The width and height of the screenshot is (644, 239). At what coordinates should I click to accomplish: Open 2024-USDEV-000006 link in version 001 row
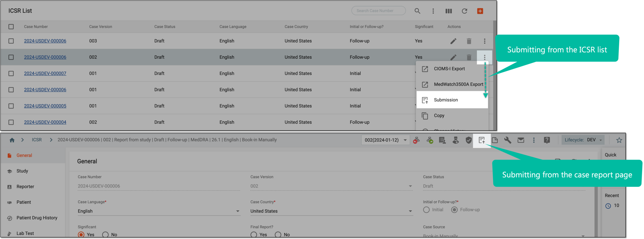pyautogui.click(x=45, y=90)
